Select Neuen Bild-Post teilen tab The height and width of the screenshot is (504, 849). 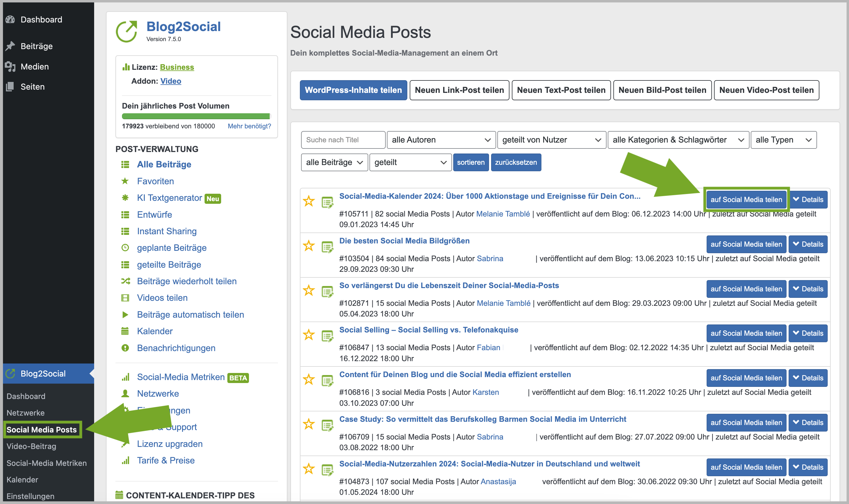coord(662,90)
